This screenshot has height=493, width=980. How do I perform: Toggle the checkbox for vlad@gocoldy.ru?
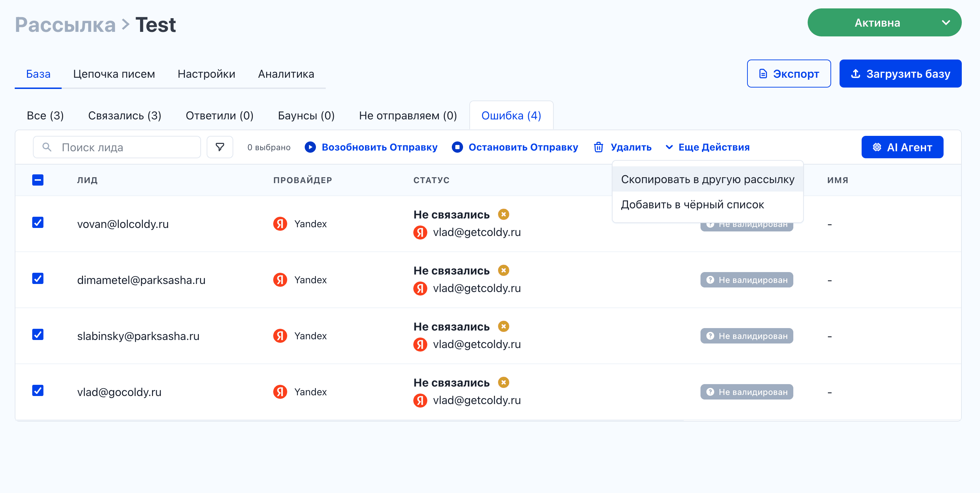(38, 390)
